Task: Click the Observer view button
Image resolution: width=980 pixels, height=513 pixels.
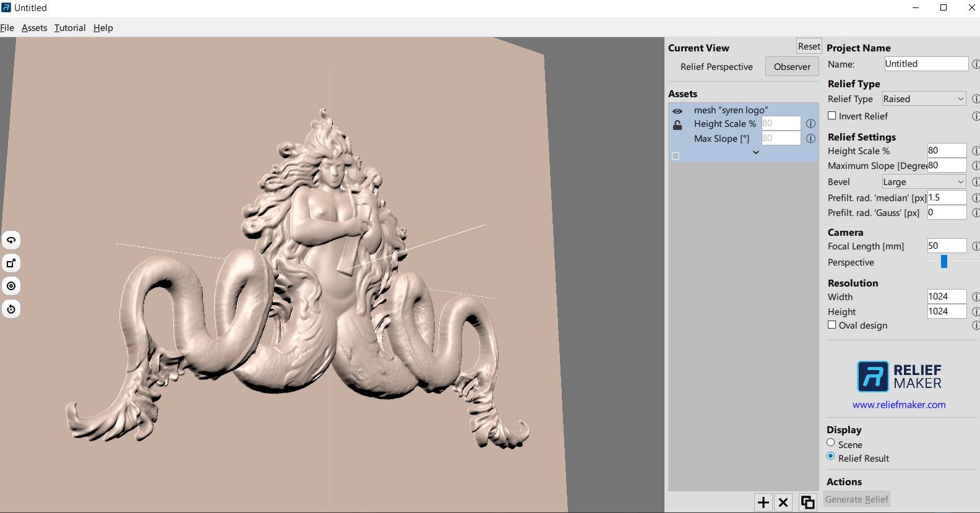Action: (792, 67)
